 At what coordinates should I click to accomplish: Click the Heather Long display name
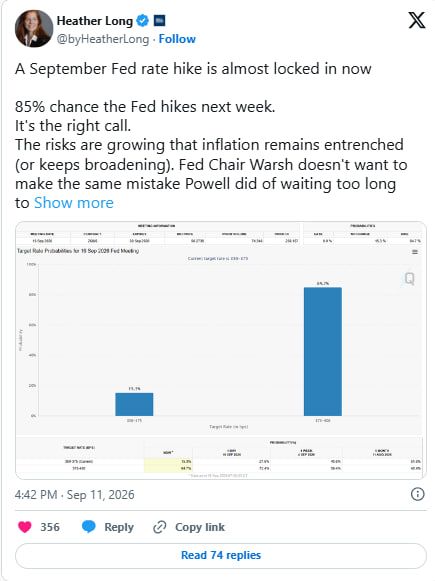click(94, 21)
